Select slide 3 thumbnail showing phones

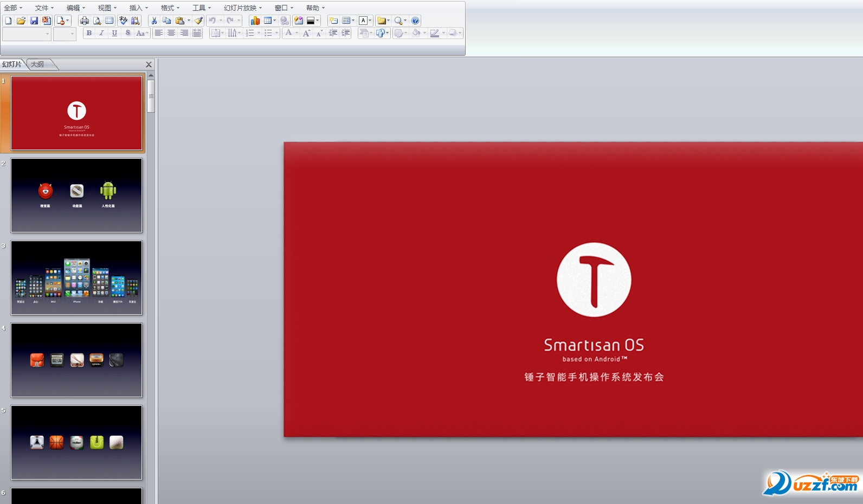[x=76, y=277]
